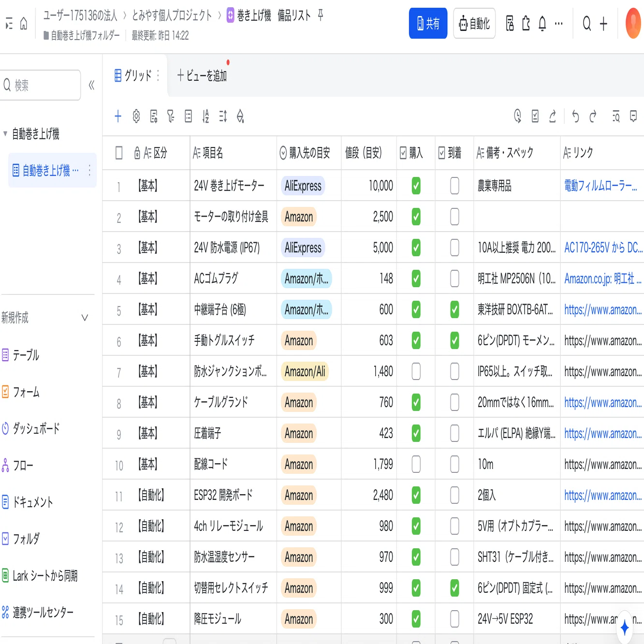Click the blue 共有 share button
The height and width of the screenshot is (644, 644).
(428, 23)
